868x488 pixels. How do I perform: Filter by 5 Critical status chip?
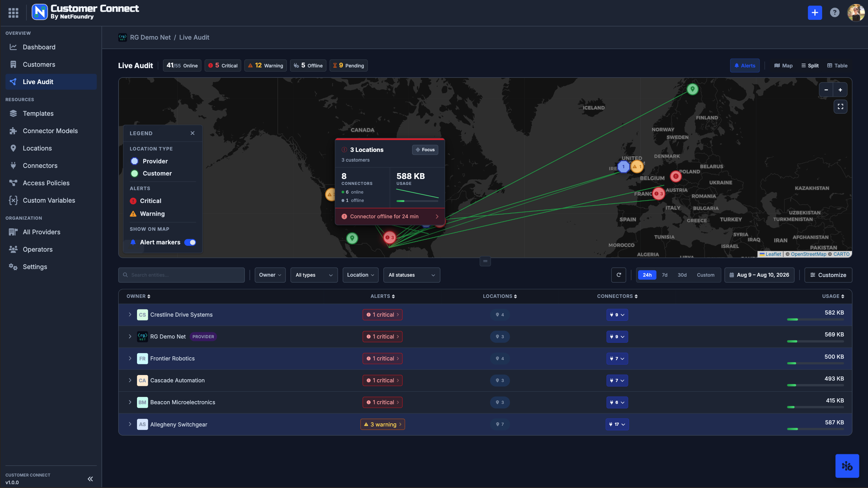click(x=223, y=65)
